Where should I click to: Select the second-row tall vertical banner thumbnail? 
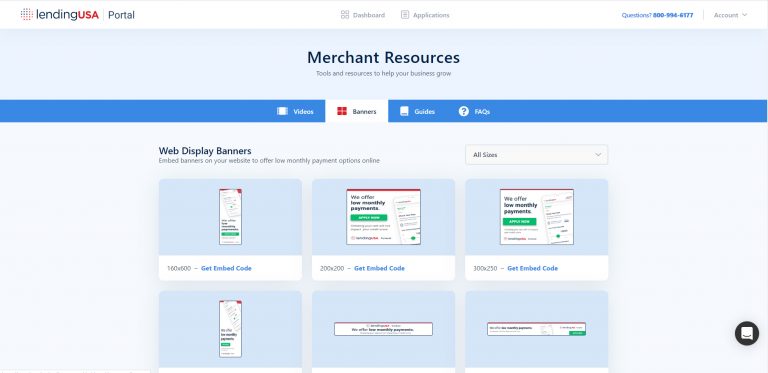[230, 328]
